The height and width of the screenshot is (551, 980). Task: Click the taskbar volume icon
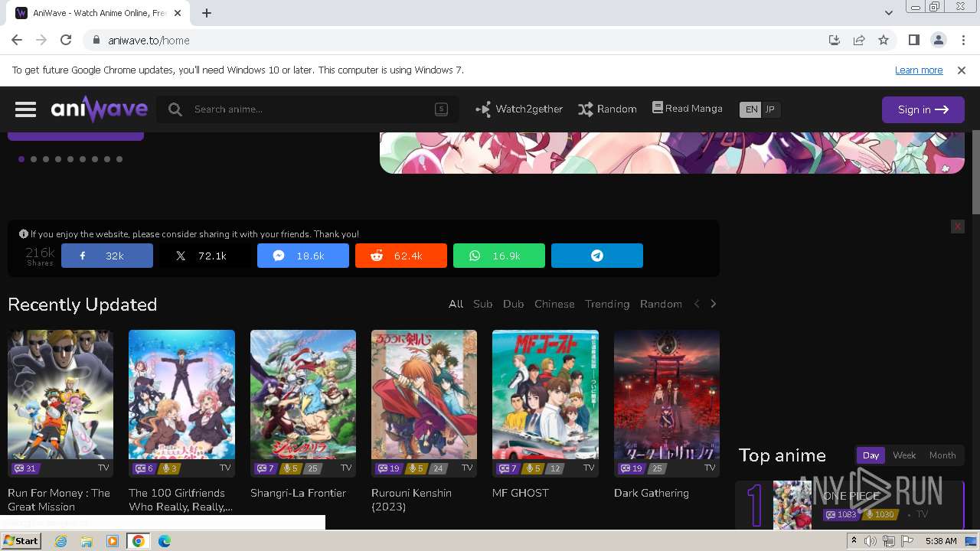pyautogui.click(x=871, y=541)
